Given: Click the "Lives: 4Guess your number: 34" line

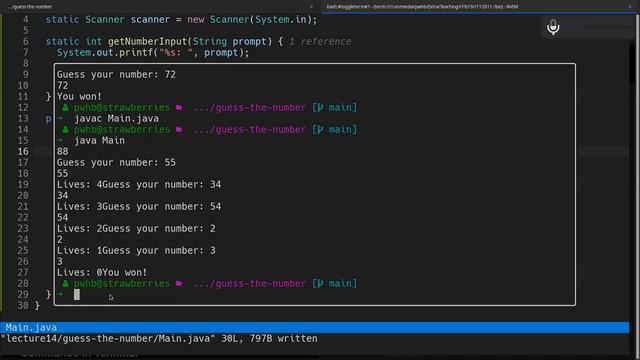Looking at the screenshot, I should point(139,184).
